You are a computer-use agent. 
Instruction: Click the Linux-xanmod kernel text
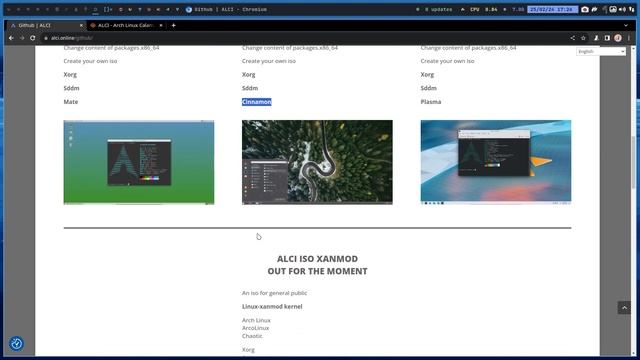tap(272, 307)
